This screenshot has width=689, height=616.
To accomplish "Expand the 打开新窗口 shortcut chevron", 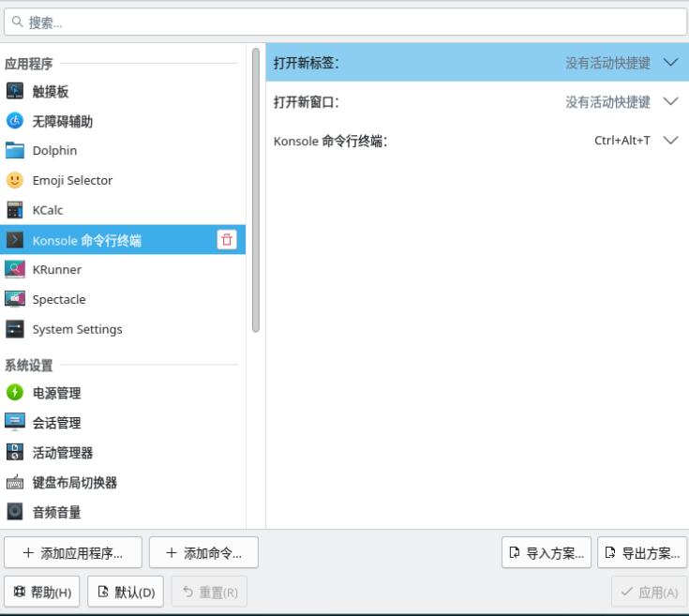I will pyautogui.click(x=670, y=102).
